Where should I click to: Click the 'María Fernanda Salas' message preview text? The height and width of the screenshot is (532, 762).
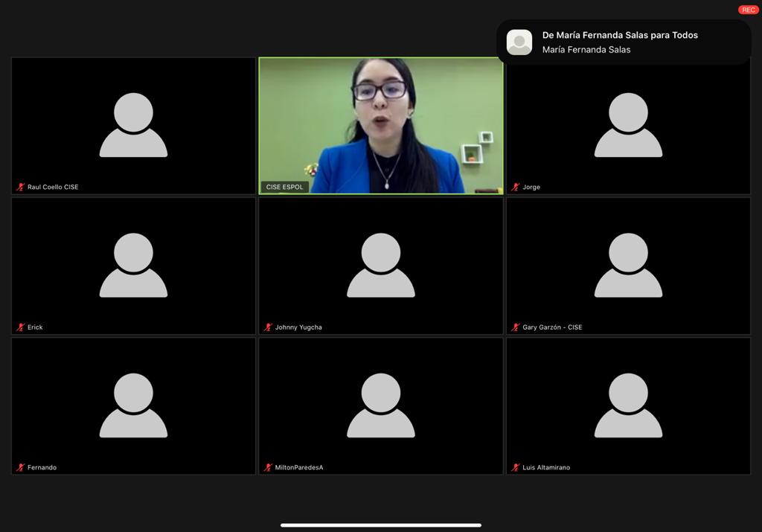click(x=586, y=50)
